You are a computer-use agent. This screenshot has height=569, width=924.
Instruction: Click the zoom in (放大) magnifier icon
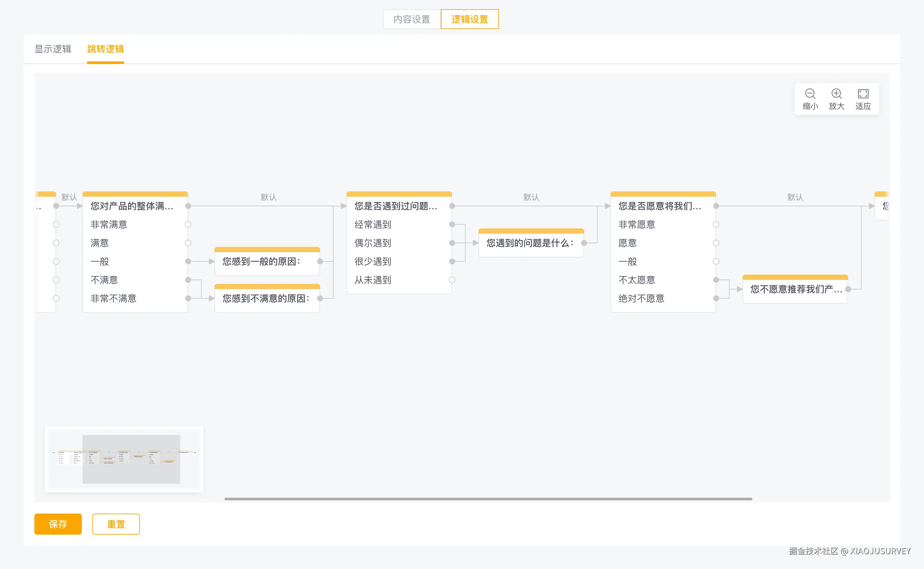coord(836,93)
